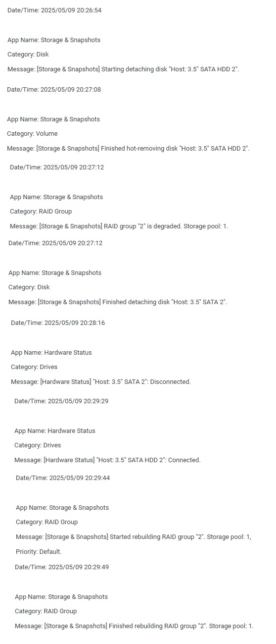This screenshot has width=276, height=644.
Task: Click the Date/Time 2025/05/09 20:29:29 line
Action: point(61,401)
